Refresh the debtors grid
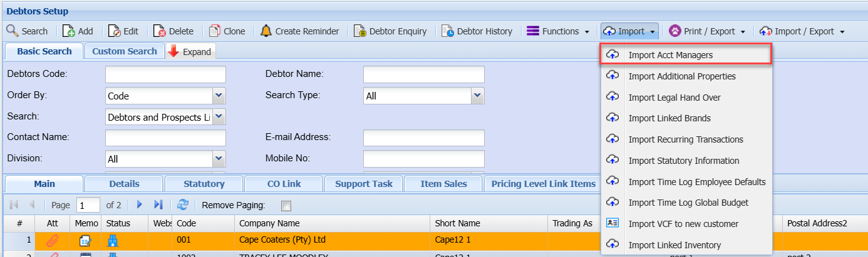The width and height of the screenshot is (868, 257). (183, 205)
